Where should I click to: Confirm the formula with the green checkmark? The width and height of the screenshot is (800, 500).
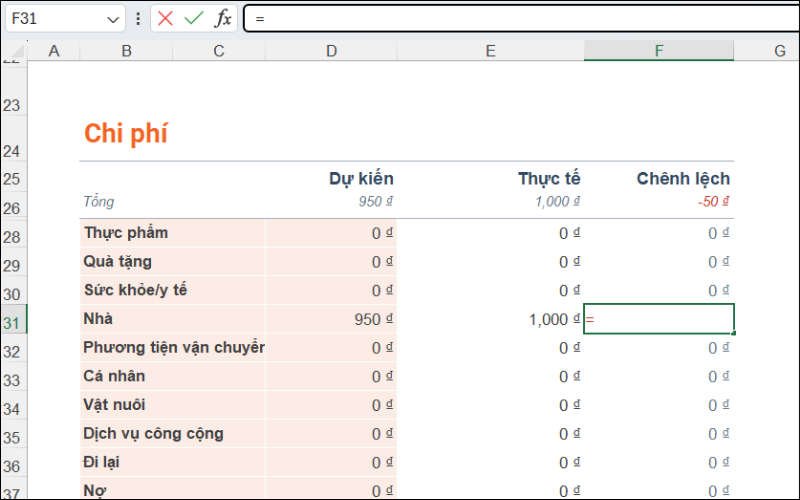pos(193,18)
